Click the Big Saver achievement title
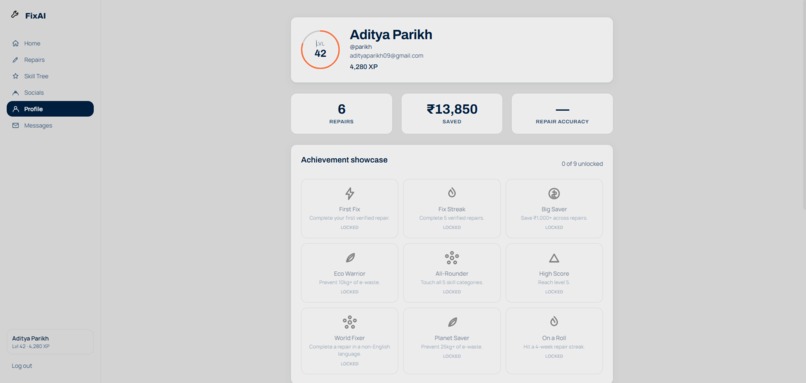 tap(554, 210)
